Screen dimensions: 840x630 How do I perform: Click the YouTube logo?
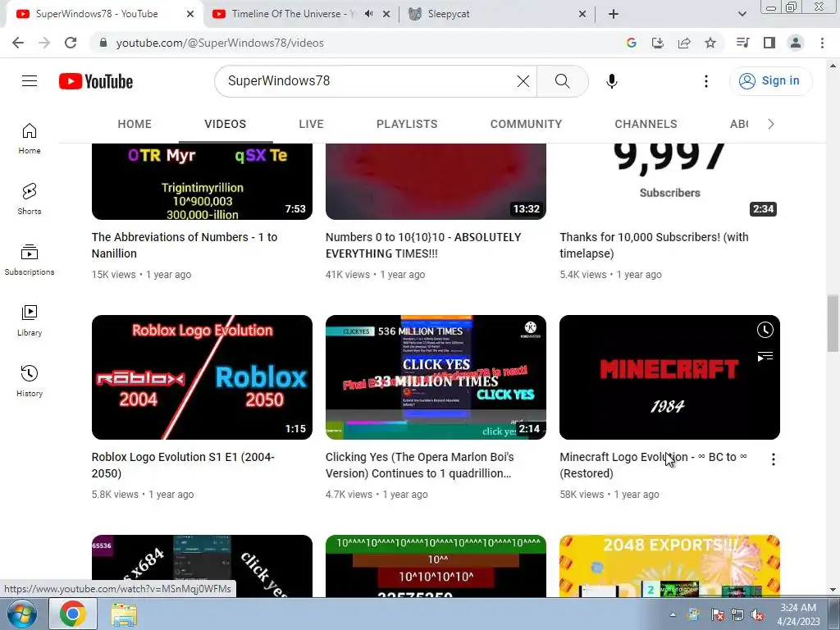96,81
